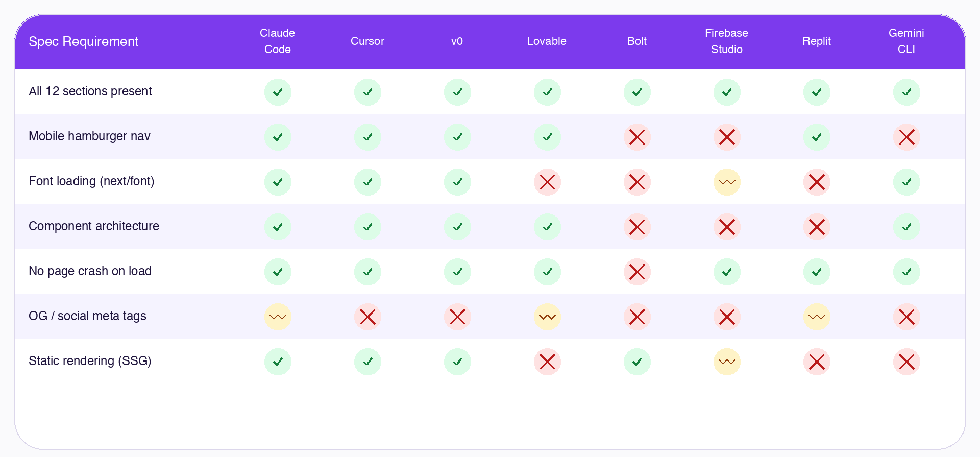Select the 'Font loading (next/font)' row label
Image resolution: width=980 pixels, height=457 pixels.
pos(91,181)
